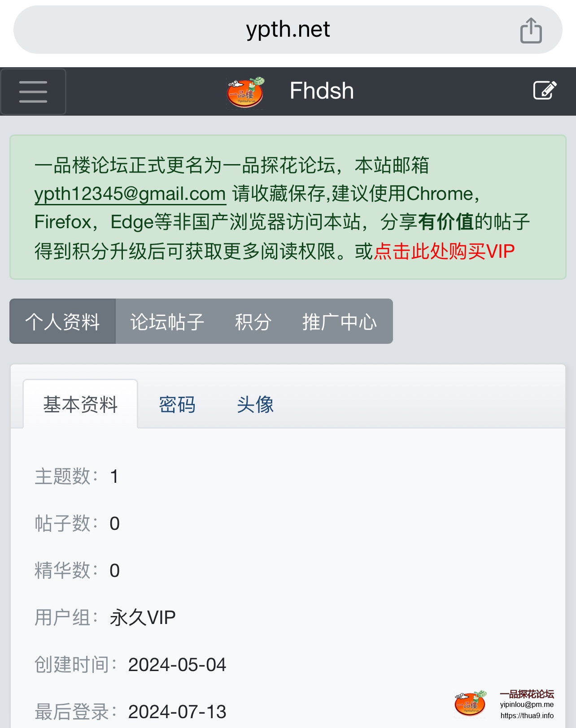Tap the share icon in address bar
This screenshot has width=576, height=728.
[x=531, y=30]
